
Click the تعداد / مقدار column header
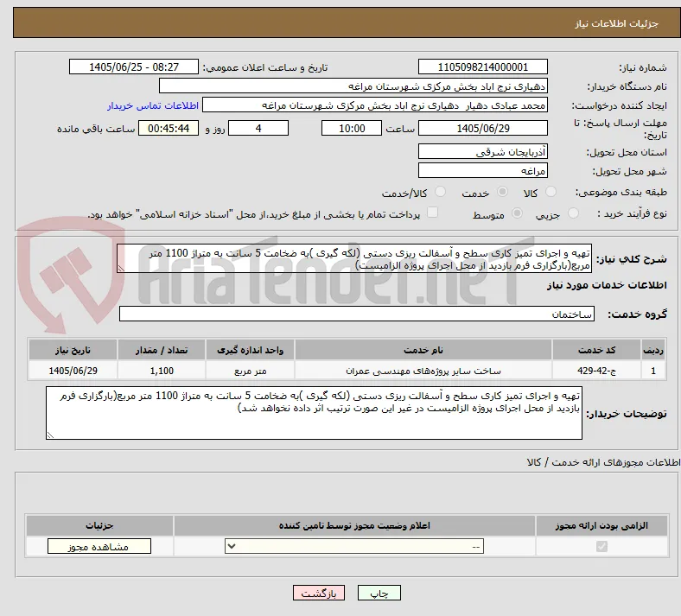pos(161,350)
